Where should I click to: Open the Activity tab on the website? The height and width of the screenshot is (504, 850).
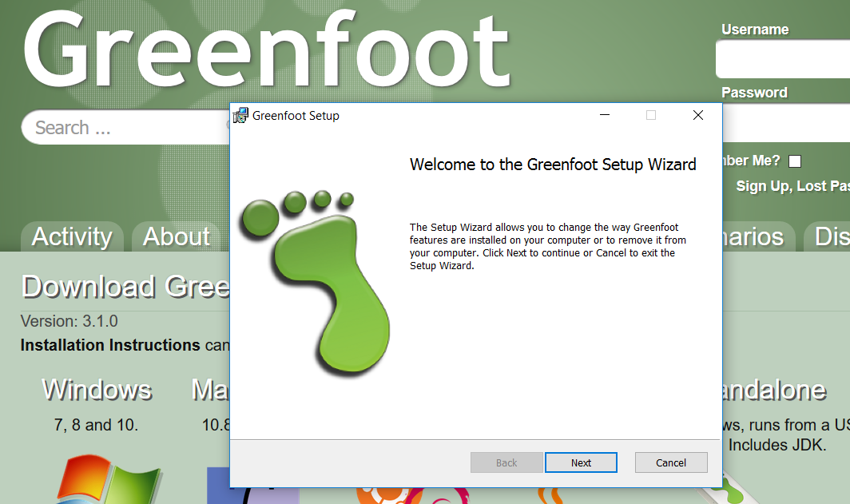coord(72,236)
